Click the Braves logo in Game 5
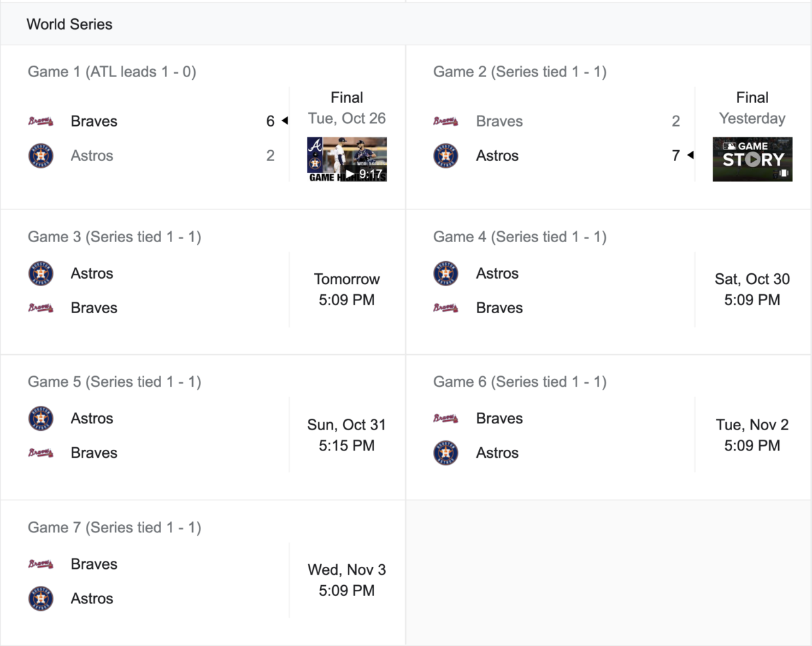812x646 pixels. click(x=41, y=453)
